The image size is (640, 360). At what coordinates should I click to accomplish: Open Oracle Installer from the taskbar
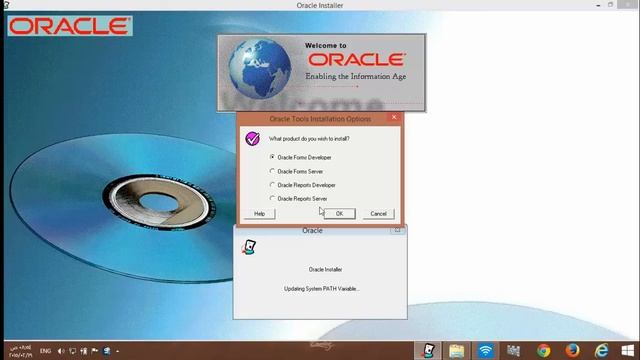tap(428, 351)
